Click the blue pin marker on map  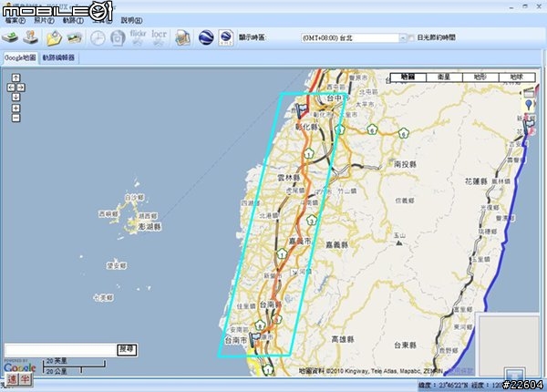tap(529, 105)
